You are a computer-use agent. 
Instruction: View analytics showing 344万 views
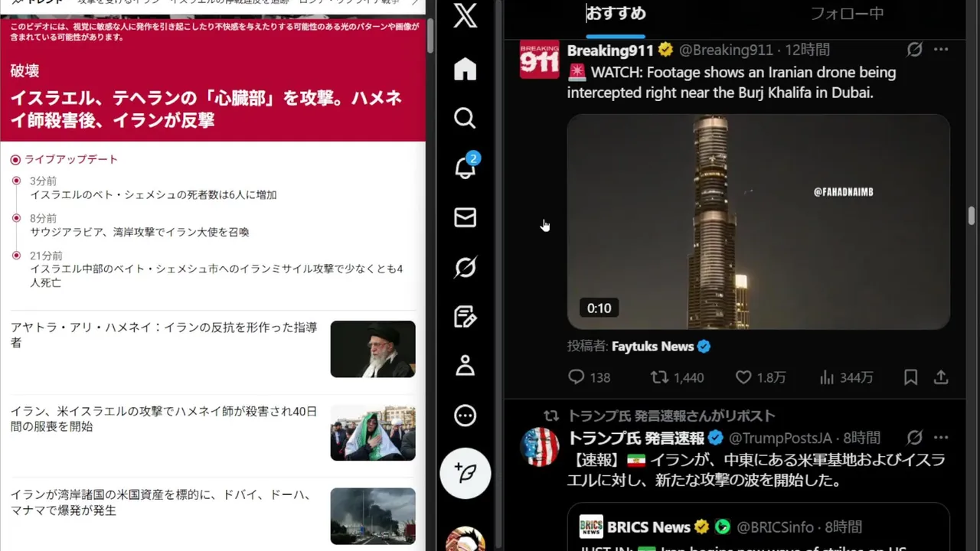[846, 377]
